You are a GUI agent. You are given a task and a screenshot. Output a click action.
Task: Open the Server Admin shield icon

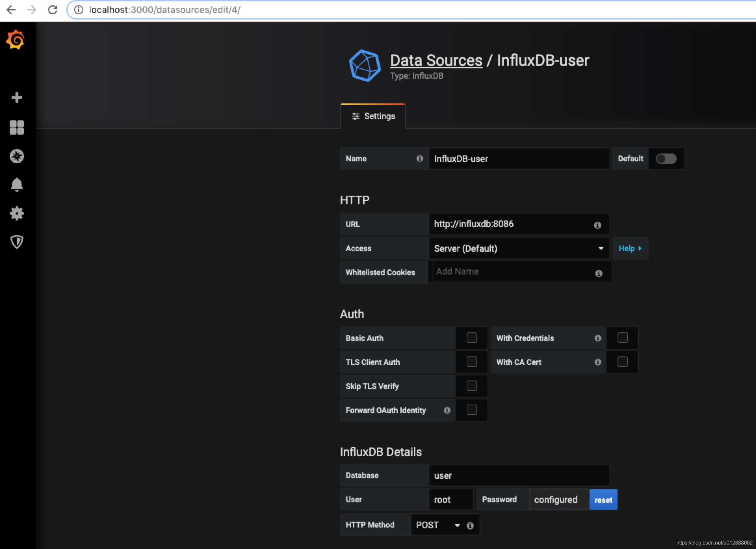[x=17, y=242]
